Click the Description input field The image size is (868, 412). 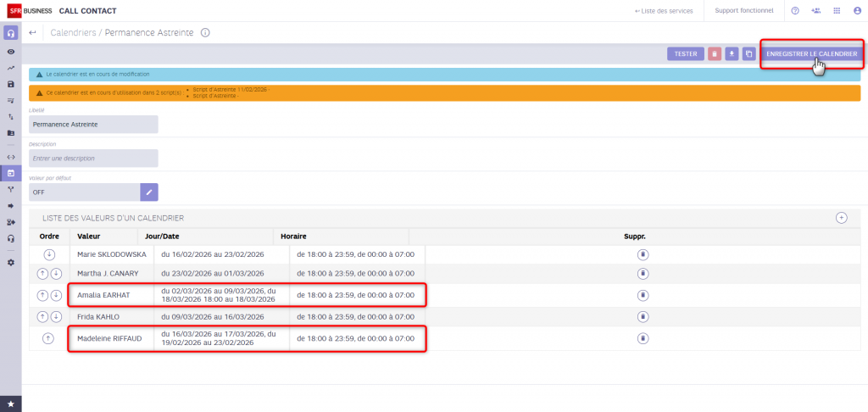[93, 158]
